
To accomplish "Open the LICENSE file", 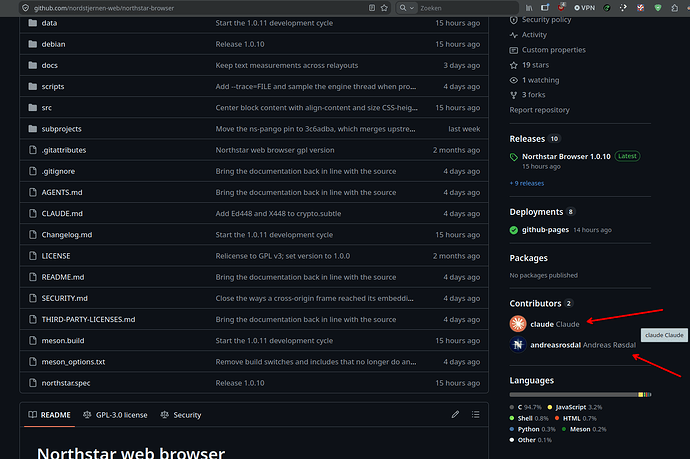I will point(56,256).
